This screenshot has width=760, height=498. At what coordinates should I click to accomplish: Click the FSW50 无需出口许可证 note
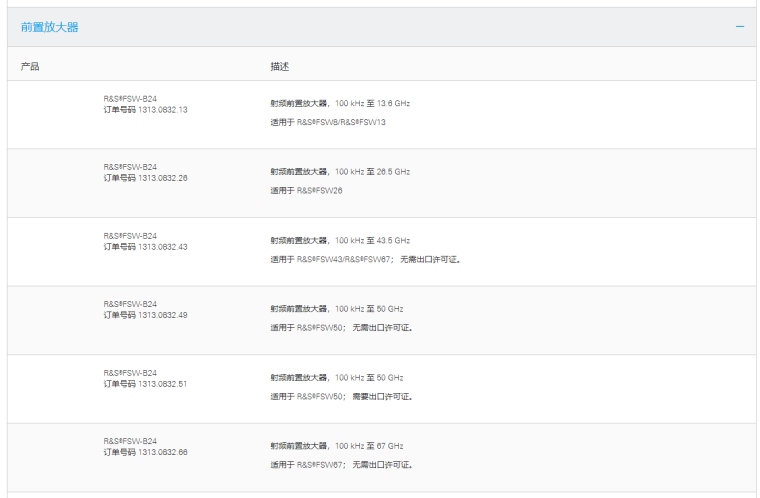coord(342,327)
